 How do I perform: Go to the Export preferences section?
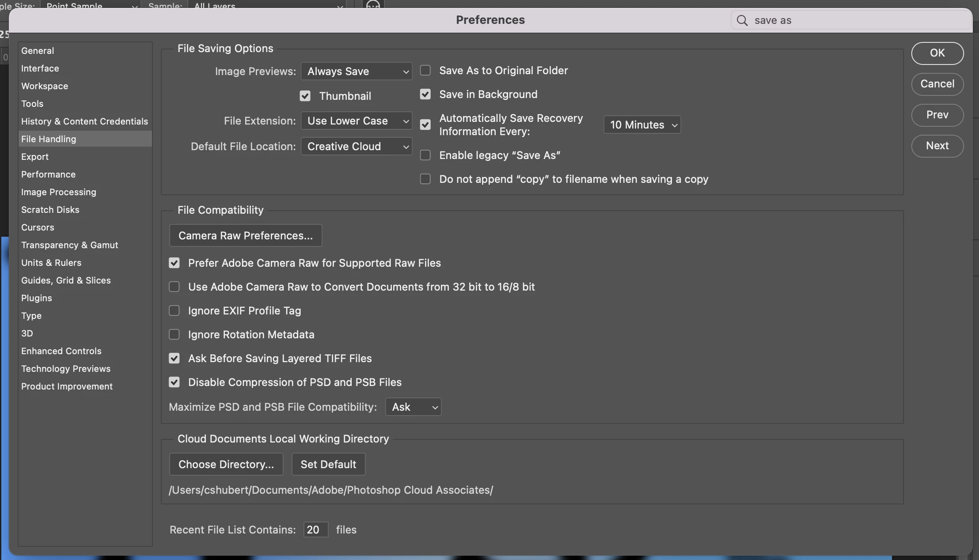(x=35, y=157)
